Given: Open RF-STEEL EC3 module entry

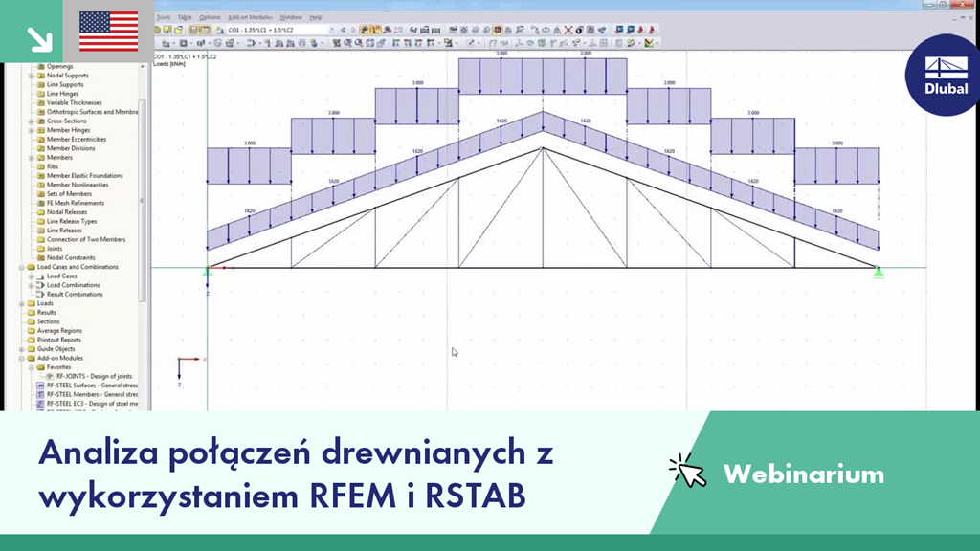Looking at the screenshot, I should pyautogui.click(x=92, y=405).
